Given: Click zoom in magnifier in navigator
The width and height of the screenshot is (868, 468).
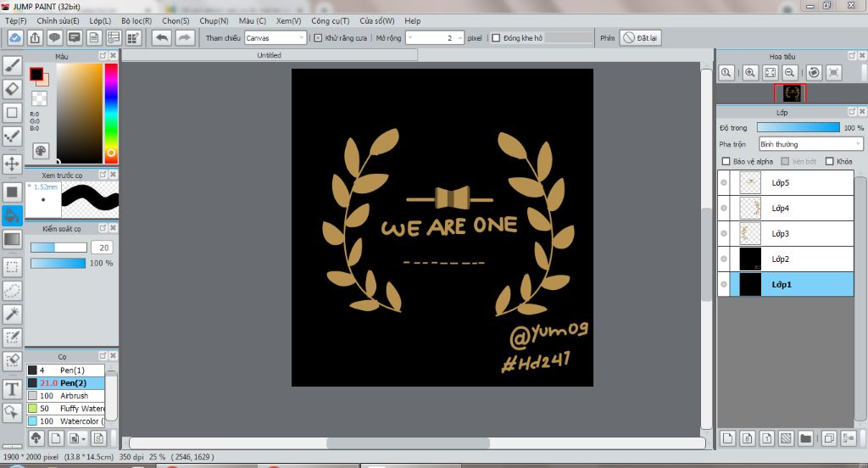Looking at the screenshot, I should [750, 72].
